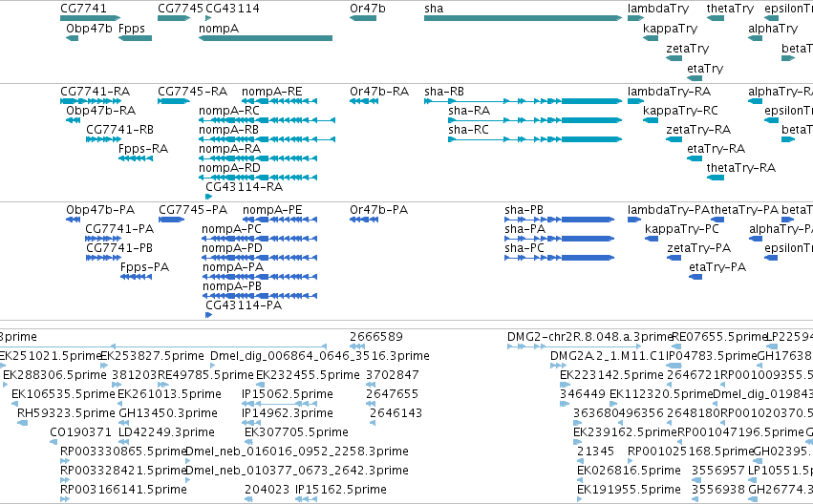Click the Obp47b-PA protein label

pos(100,210)
